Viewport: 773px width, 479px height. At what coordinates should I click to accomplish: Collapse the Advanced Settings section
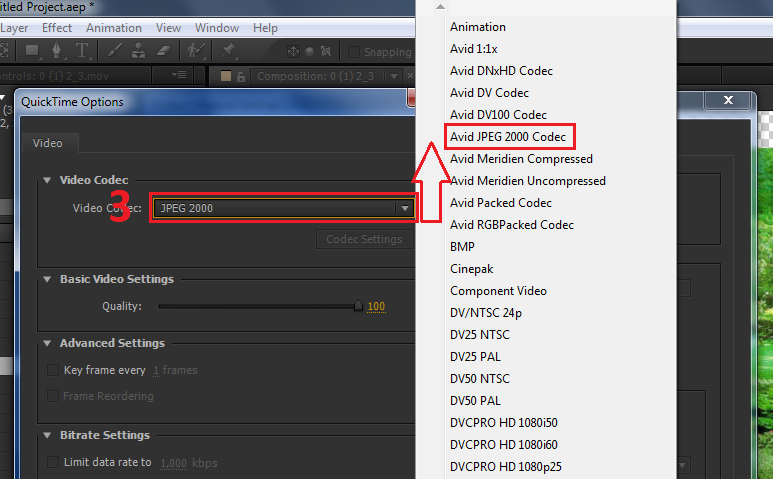coord(47,343)
